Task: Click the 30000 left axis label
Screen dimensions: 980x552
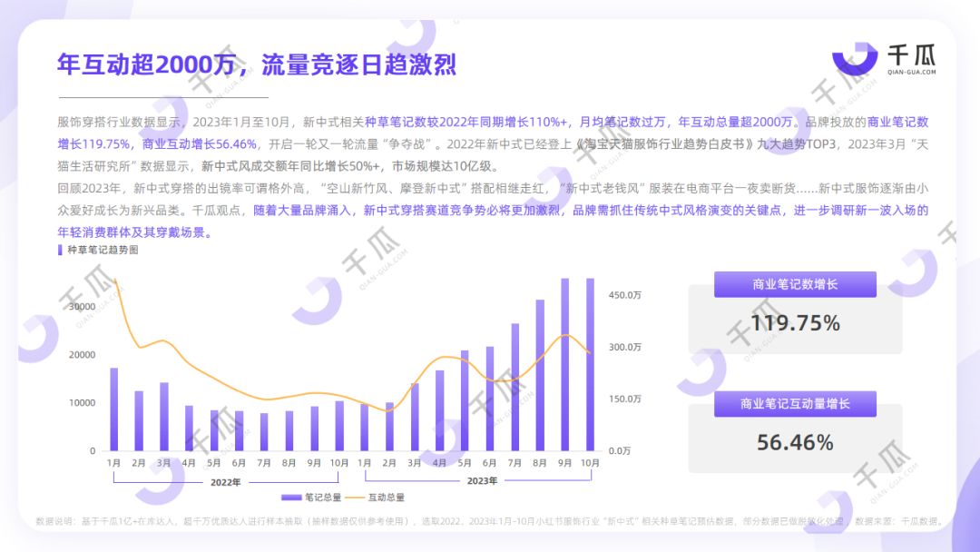Action: tap(82, 307)
